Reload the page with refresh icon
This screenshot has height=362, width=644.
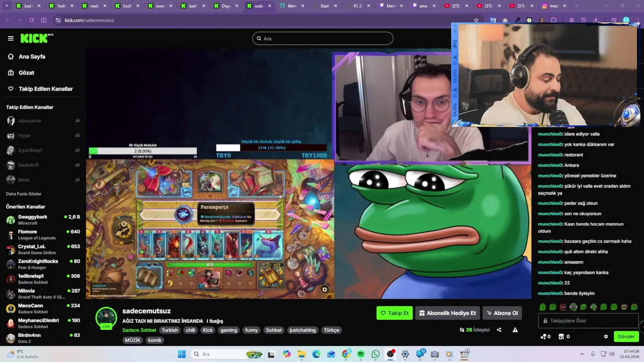click(31, 20)
